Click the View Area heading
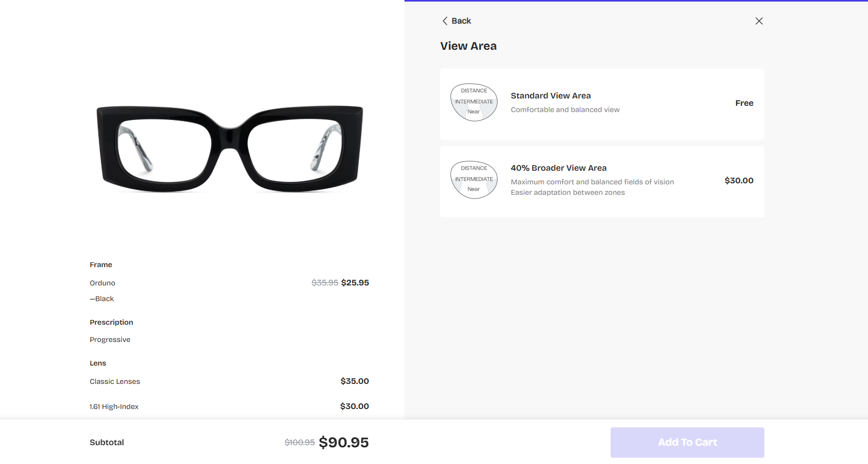Screen dimensions: 868x464 click(468, 46)
